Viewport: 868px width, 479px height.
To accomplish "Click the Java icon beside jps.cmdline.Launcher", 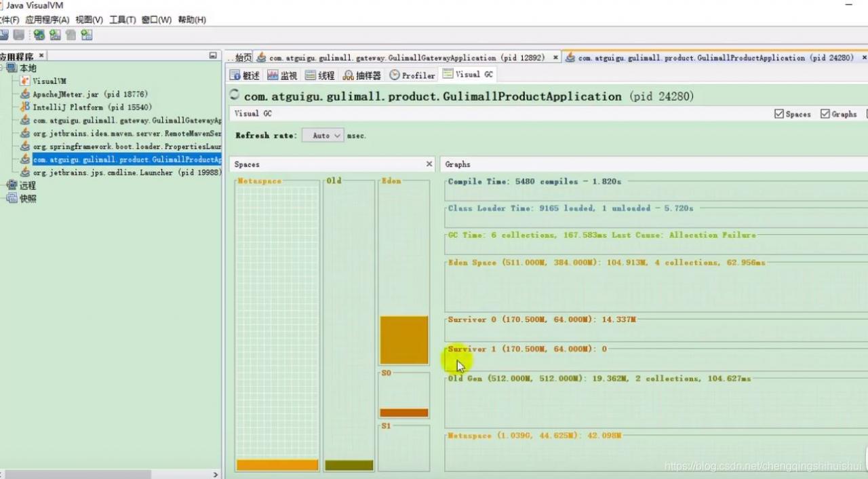I will click(x=26, y=173).
